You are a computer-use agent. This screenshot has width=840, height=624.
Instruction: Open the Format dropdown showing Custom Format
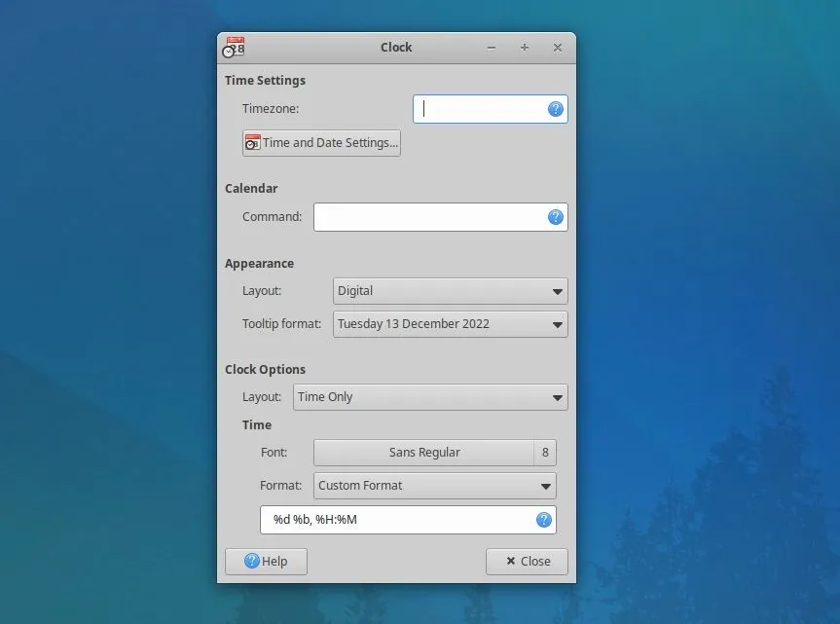click(433, 485)
